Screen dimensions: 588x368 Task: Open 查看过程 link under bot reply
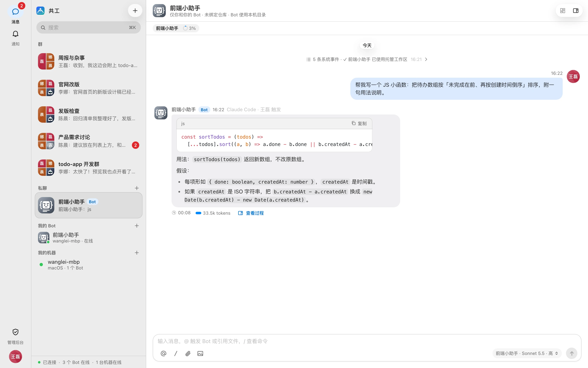click(x=251, y=213)
